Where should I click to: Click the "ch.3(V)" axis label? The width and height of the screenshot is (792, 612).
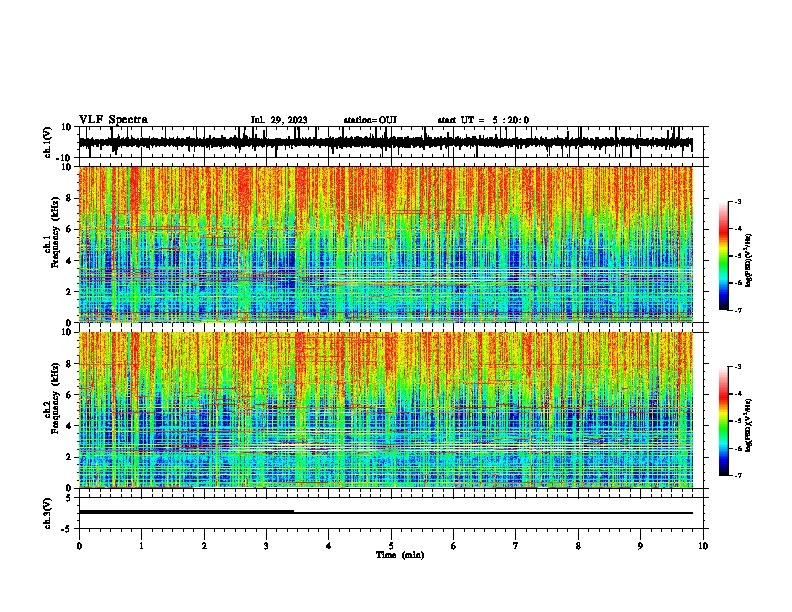coord(47,513)
